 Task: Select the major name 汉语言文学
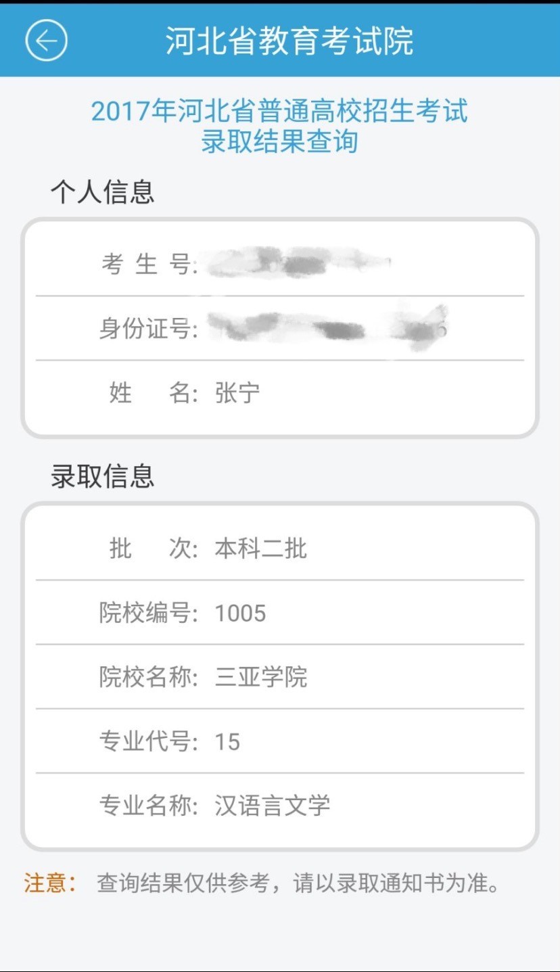click(x=272, y=806)
